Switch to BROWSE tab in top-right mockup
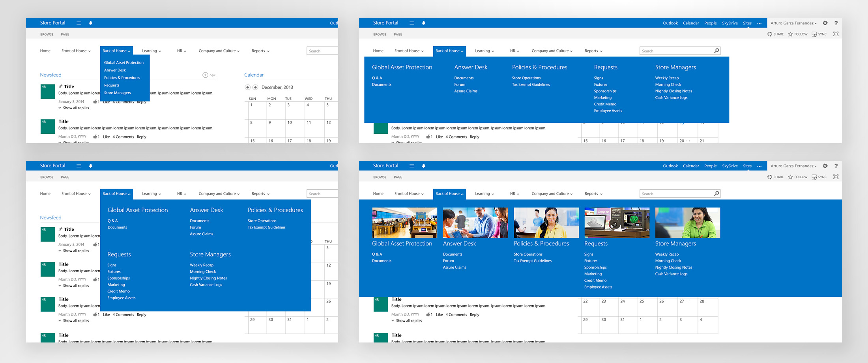Image resolution: width=868 pixels, height=363 pixels. (380, 34)
